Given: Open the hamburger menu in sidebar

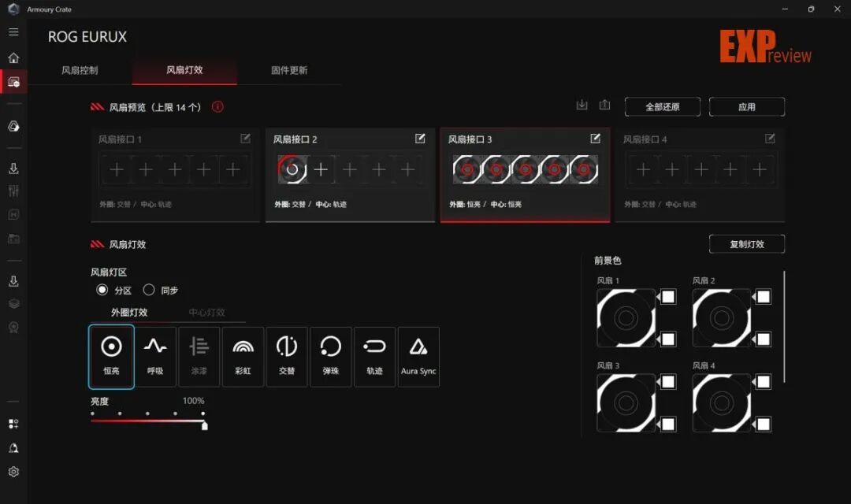Looking at the screenshot, I should (x=13, y=32).
